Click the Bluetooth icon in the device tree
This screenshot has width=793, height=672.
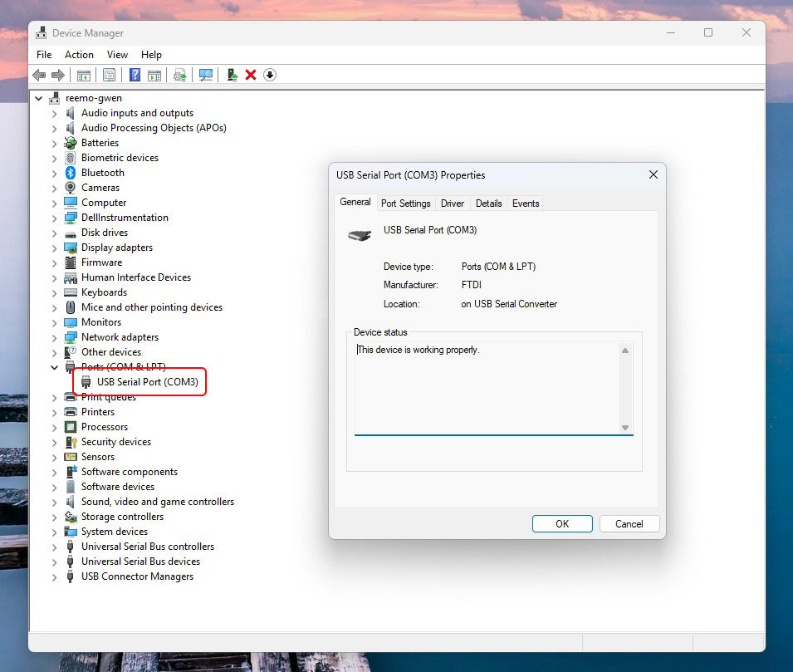click(71, 173)
